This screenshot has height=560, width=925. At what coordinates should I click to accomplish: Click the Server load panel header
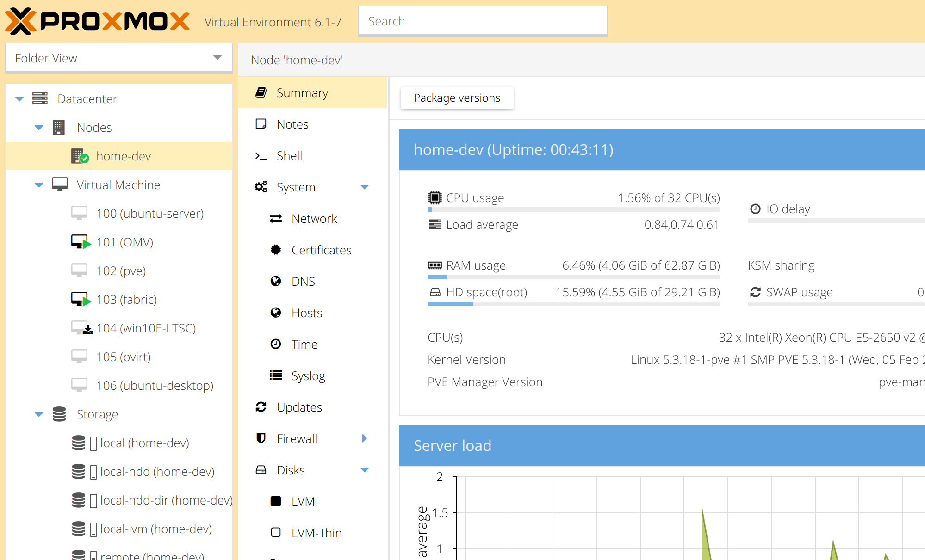click(x=662, y=445)
